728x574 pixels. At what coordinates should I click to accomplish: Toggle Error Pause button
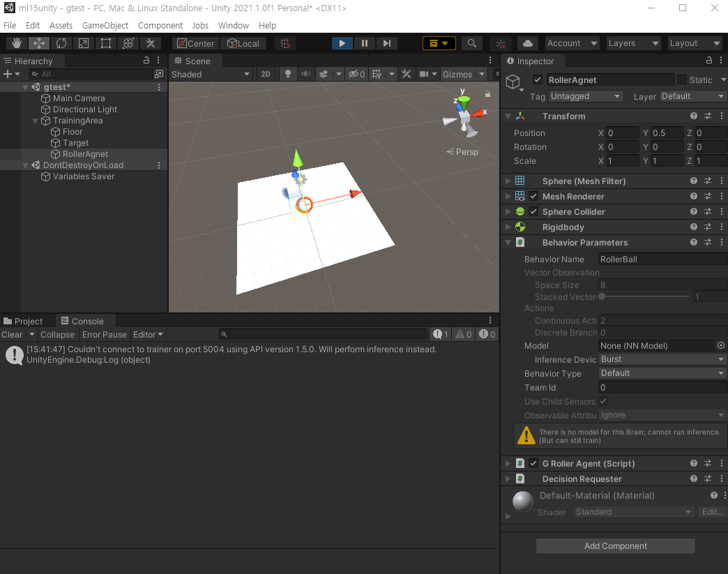104,334
